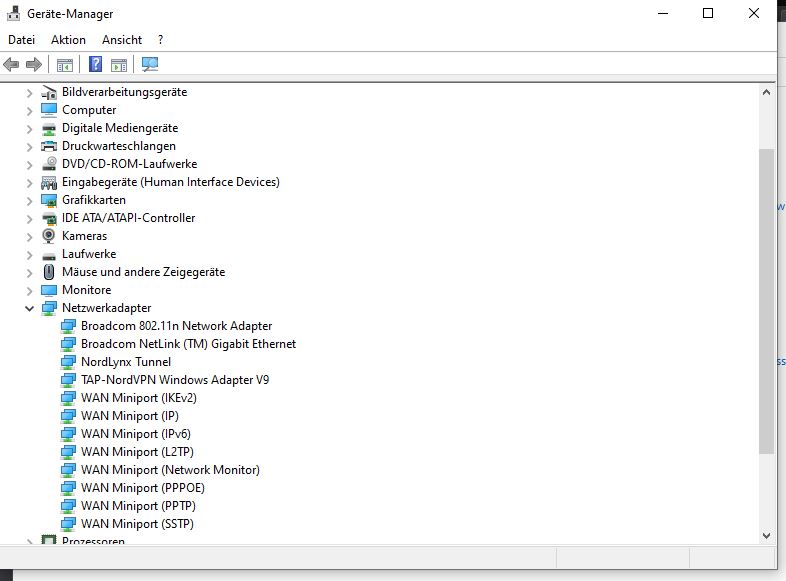Select WAN Miniport (PPTP)
This screenshot has width=786, height=581.
tap(138, 506)
